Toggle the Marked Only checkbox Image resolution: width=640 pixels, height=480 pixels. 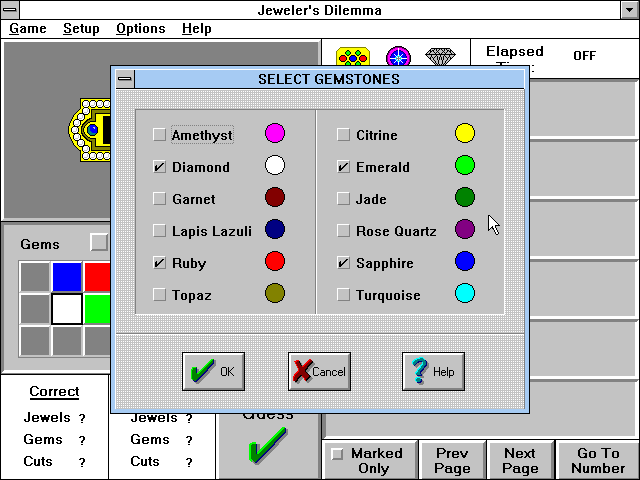337,454
